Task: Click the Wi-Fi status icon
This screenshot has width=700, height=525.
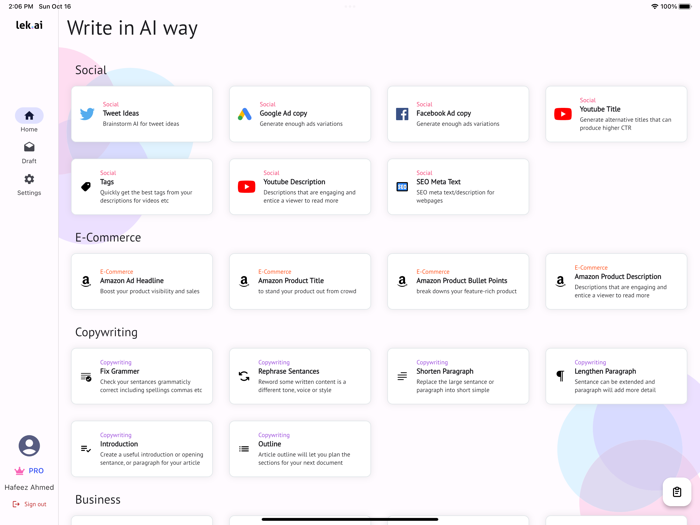Action: tap(654, 6)
